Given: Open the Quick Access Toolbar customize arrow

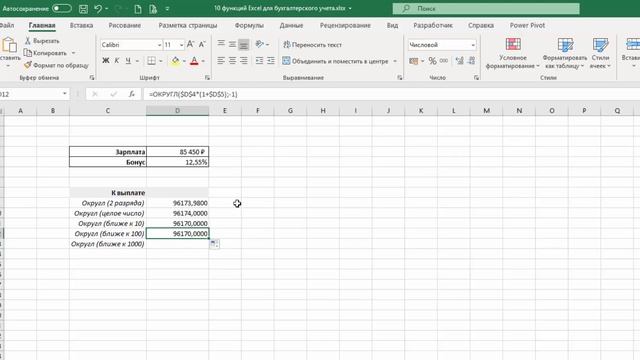Looking at the screenshot, I should coord(167,9).
